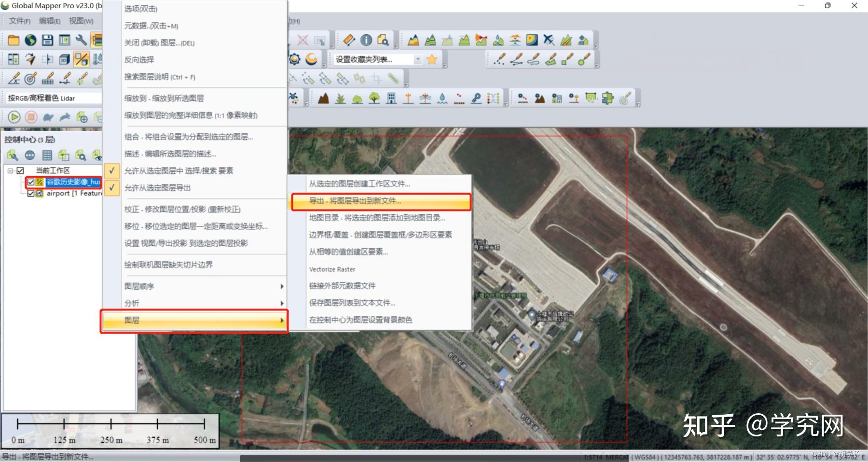Click the attribute table icon in control center
868x462 pixels.
coord(47,155)
